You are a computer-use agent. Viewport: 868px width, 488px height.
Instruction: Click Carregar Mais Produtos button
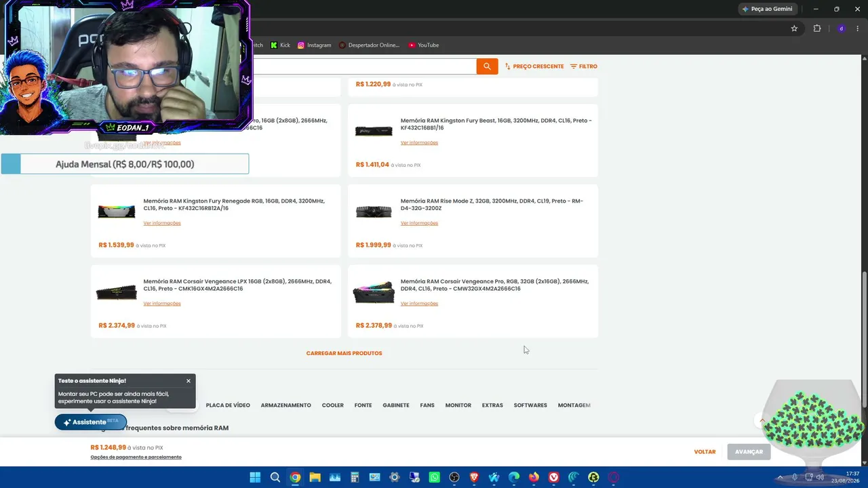click(344, 353)
